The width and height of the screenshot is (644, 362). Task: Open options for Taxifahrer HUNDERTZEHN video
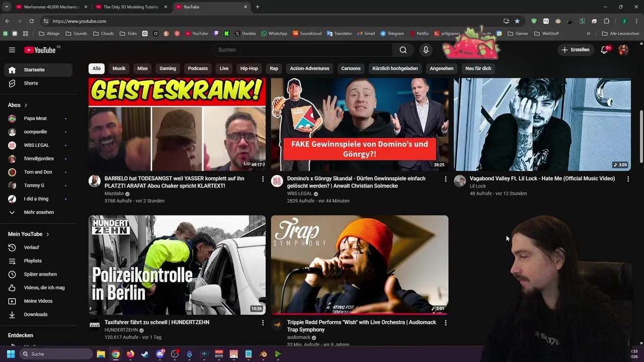(x=263, y=323)
